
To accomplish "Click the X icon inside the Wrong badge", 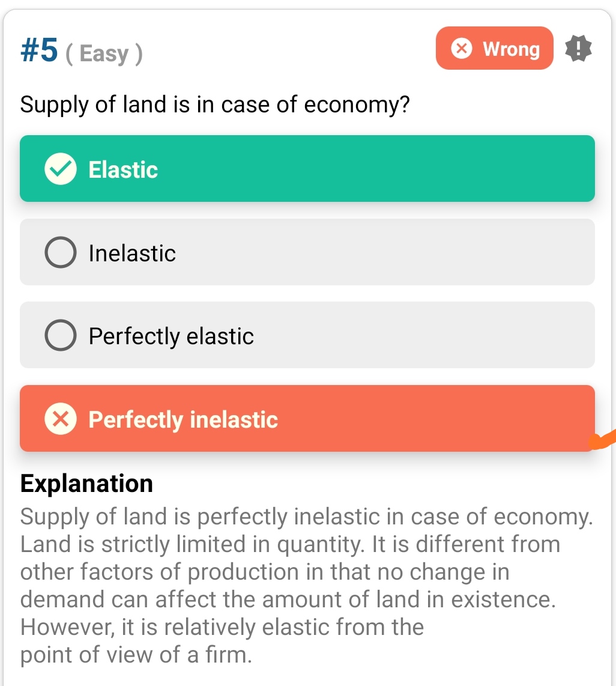I will point(461,49).
